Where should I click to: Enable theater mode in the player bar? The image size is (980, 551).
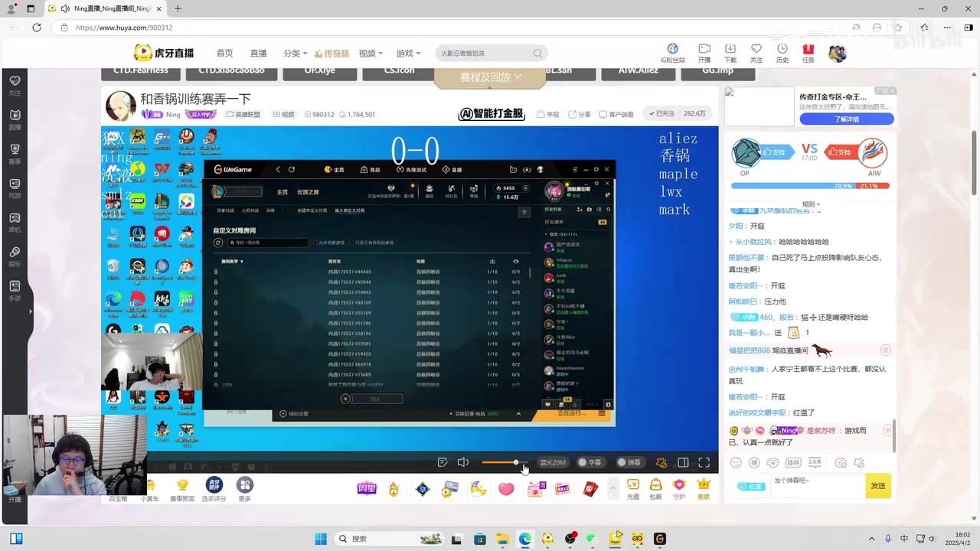(x=682, y=462)
